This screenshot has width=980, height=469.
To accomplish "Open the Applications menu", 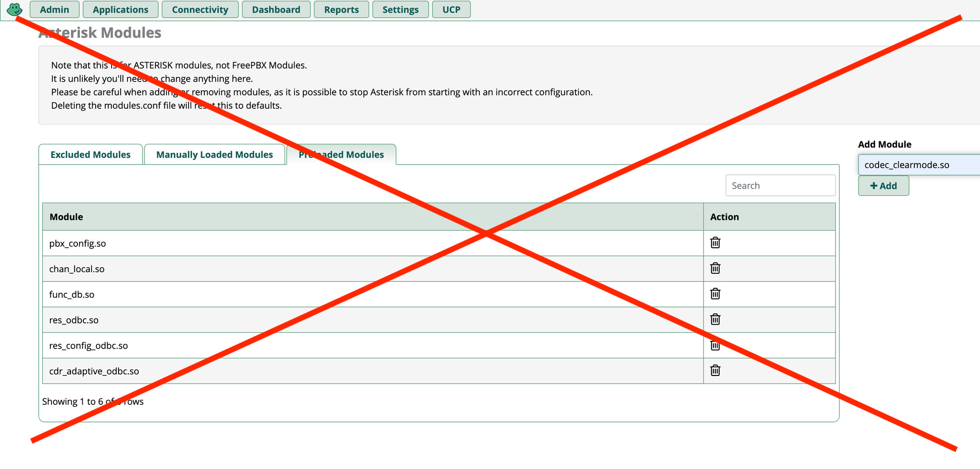I will (x=121, y=9).
